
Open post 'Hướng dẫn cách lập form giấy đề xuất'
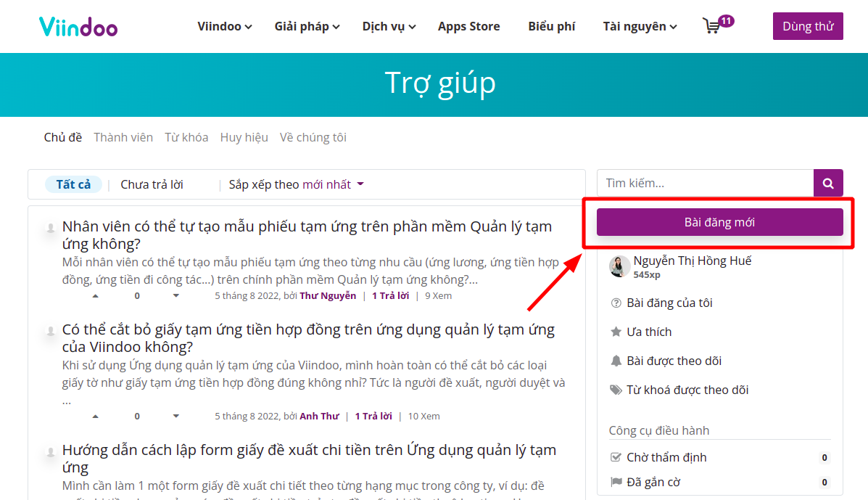click(310, 459)
